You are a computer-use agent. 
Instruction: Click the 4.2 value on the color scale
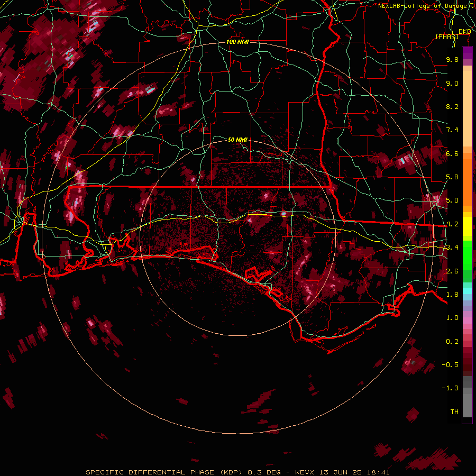452,224
